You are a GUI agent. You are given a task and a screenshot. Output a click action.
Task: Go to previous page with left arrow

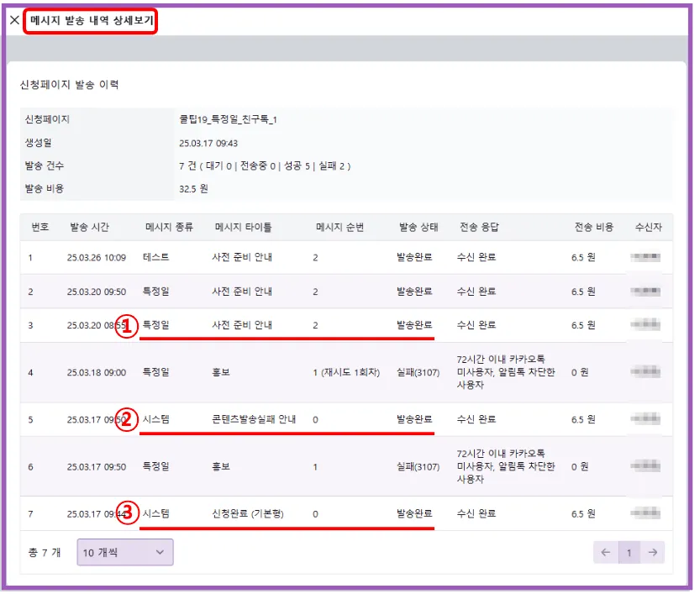pyautogui.click(x=605, y=553)
